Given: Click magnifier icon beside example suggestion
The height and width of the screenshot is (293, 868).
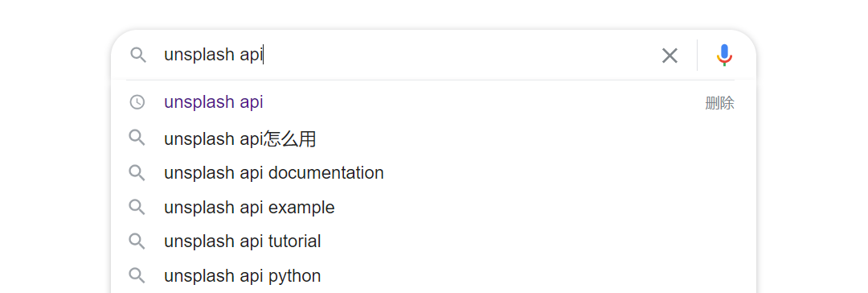Looking at the screenshot, I should point(137,207).
